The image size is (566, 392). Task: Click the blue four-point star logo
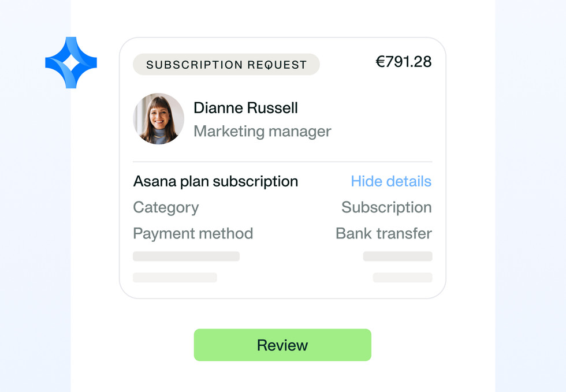71,63
